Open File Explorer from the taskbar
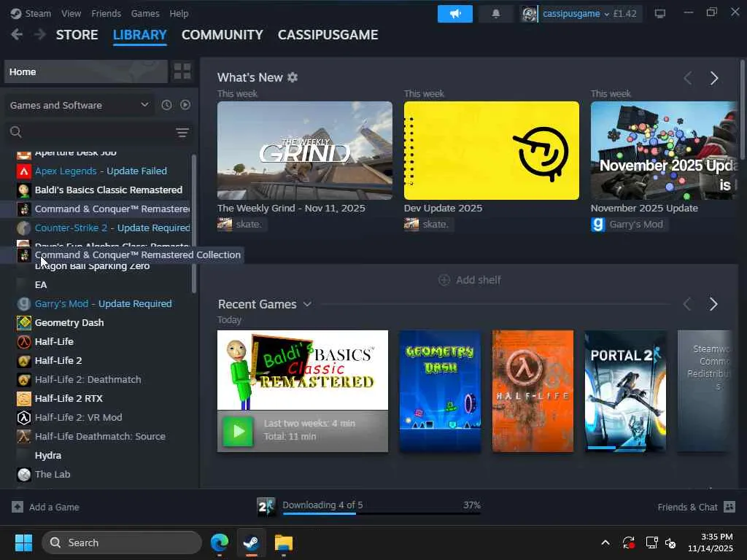Image resolution: width=747 pixels, height=560 pixels. coord(284,542)
